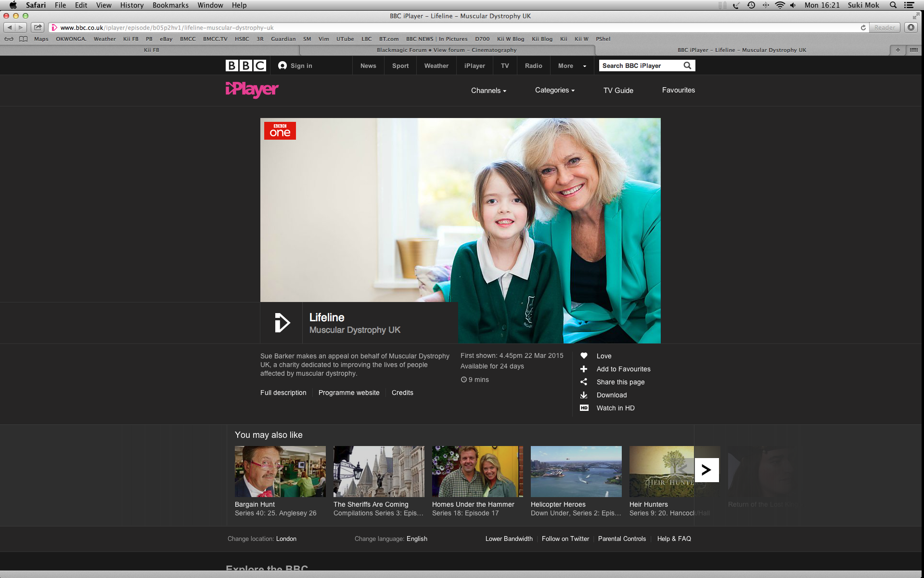Go forward with Safari's forward arrow
The image size is (924, 578).
point(21,27)
